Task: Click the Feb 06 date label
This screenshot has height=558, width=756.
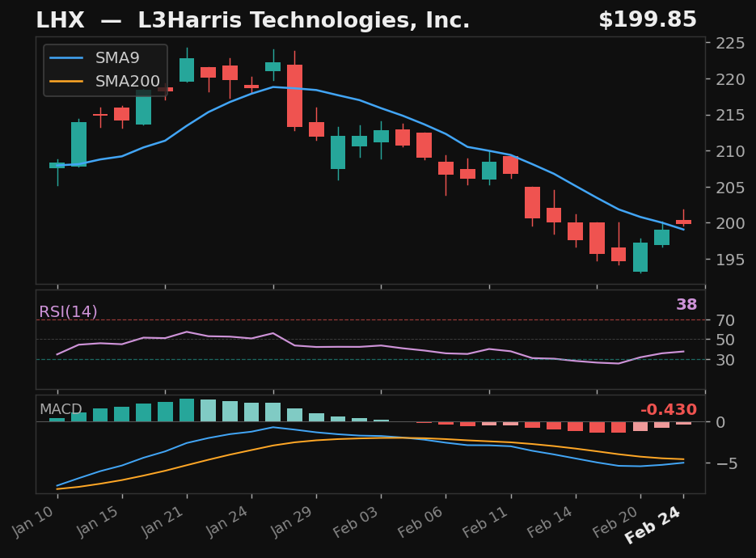Action: 420,522
